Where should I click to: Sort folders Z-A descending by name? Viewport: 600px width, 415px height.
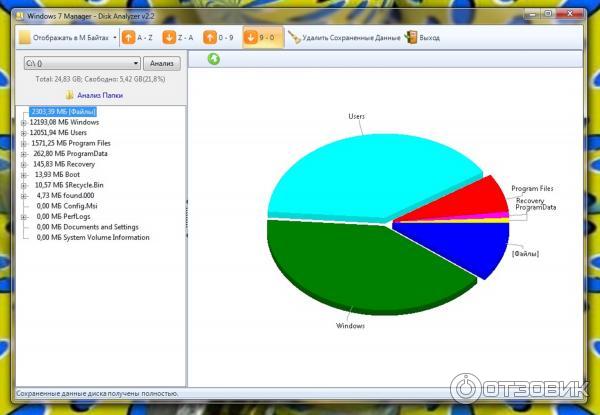point(179,37)
